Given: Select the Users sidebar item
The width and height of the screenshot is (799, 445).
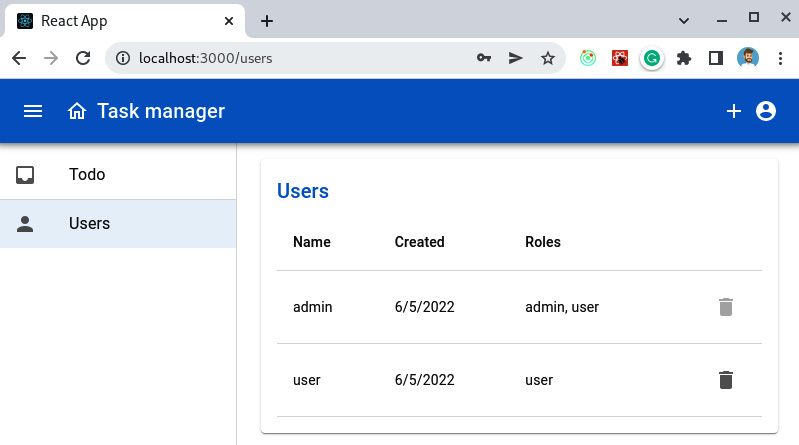Looking at the screenshot, I should (x=89, y=224).
